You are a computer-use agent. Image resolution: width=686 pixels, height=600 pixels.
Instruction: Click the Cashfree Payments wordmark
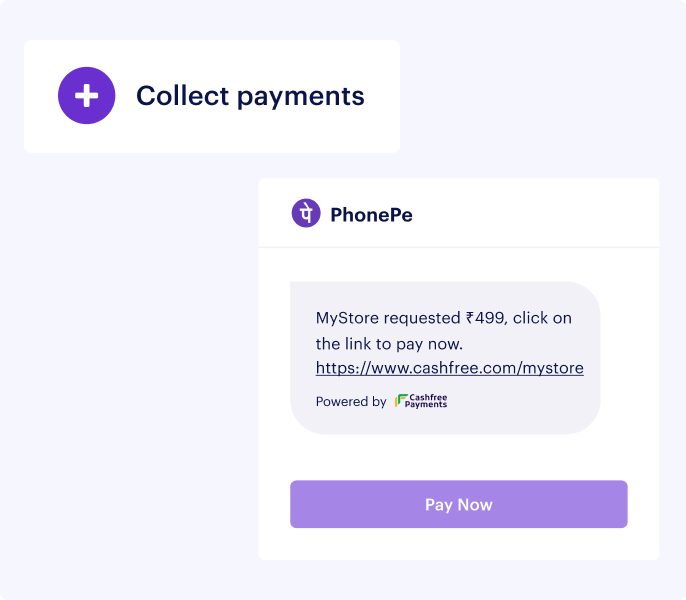point(427,401)
